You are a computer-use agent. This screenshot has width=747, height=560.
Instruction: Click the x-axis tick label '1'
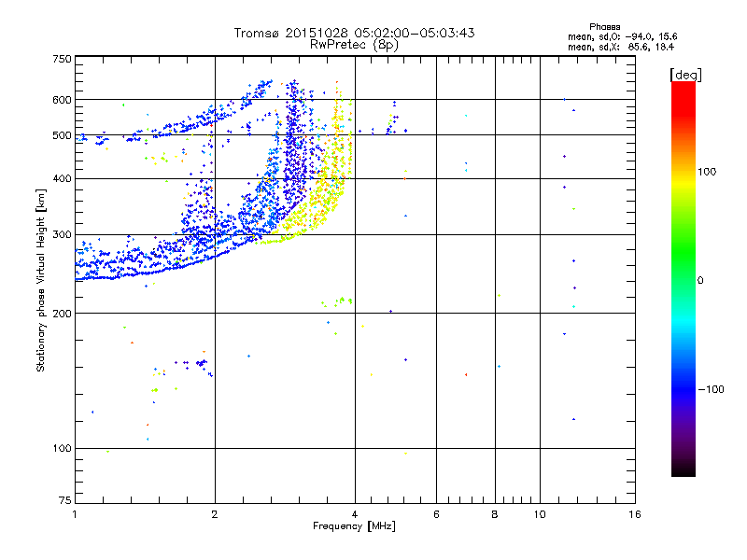click(x=75, y=514)
